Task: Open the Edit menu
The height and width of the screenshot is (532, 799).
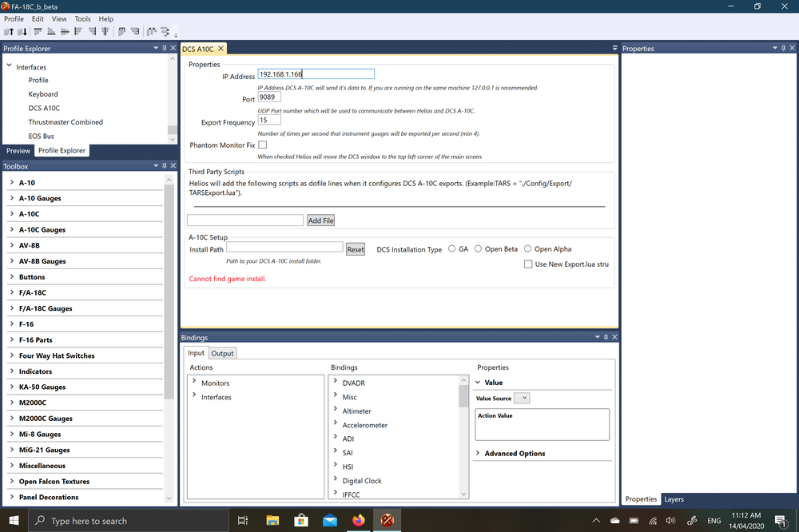Action: [x=38, y=19]
